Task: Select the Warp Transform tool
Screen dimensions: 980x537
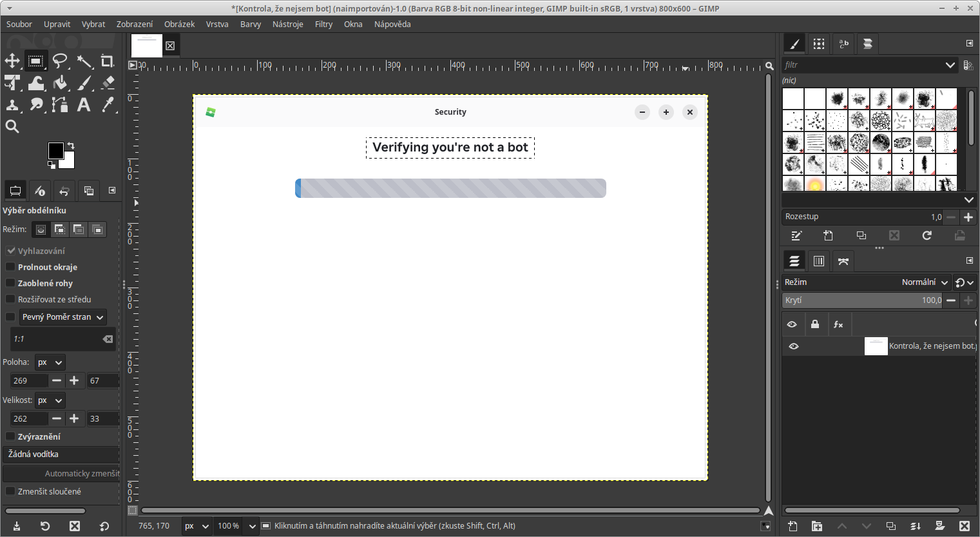Action: tap(36, 83)
